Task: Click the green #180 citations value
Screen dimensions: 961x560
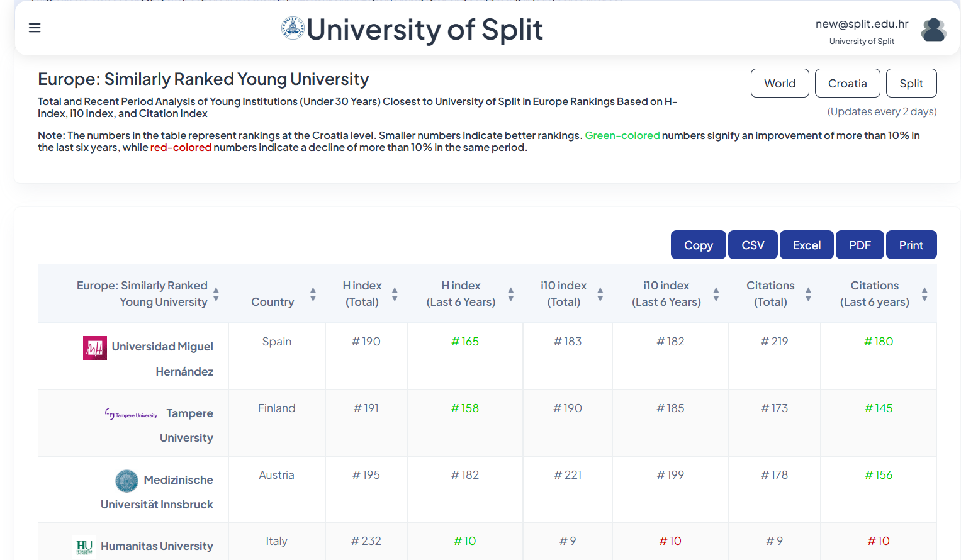Action: point(879,342)
